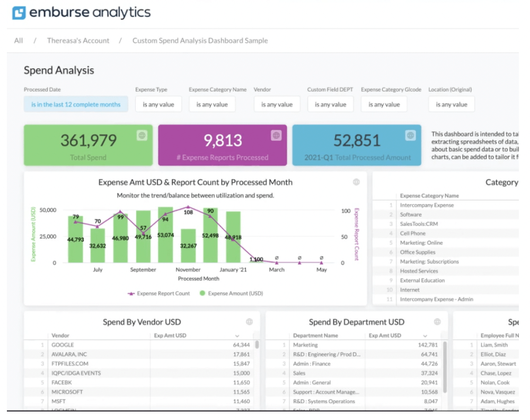Open the Expense Type filter dropdown

[x=158, y=104]
